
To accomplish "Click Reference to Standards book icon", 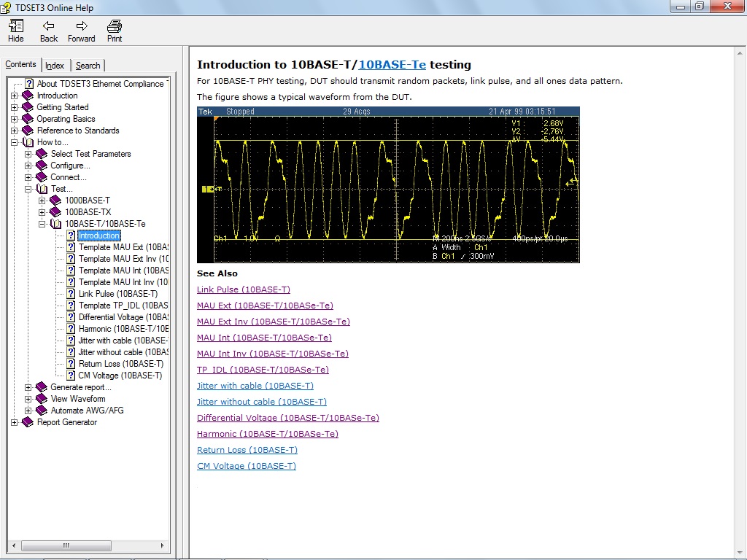I will tap(28, 131).
